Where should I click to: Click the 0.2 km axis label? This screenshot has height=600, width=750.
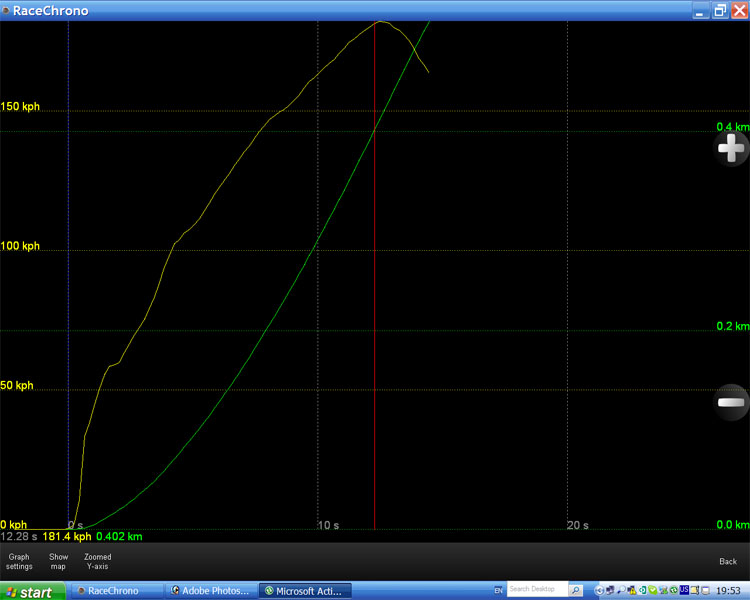(733, 326)
